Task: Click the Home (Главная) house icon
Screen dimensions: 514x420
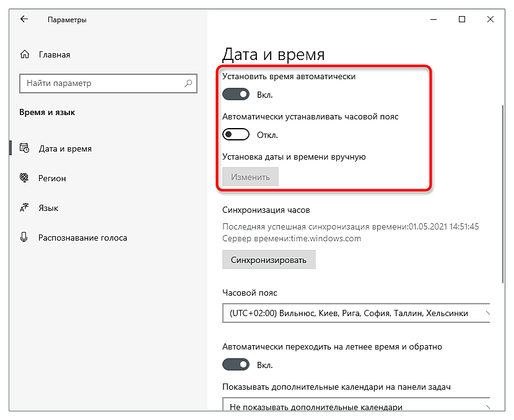Action: pos(25,54)
